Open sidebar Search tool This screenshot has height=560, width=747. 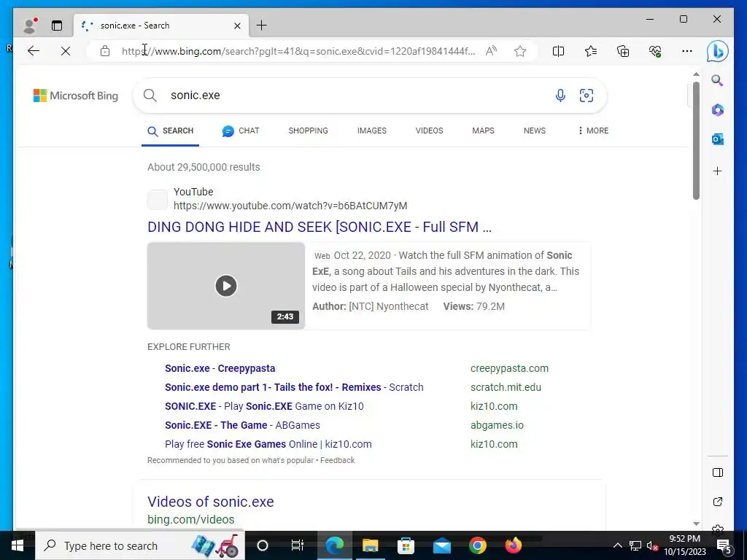pos(718,80)
